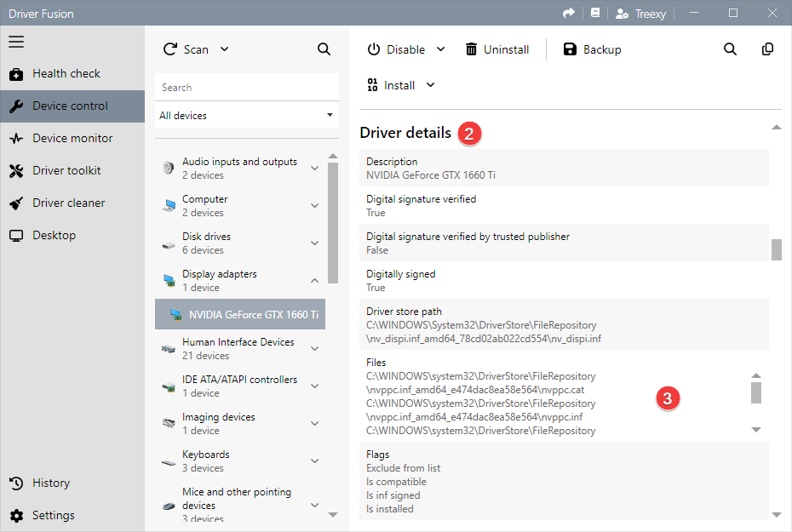Click the Description value NVIDIA GeForce GTX 1660 Ti
Viewport: 792px width, 532px height.
pos(431,175)
